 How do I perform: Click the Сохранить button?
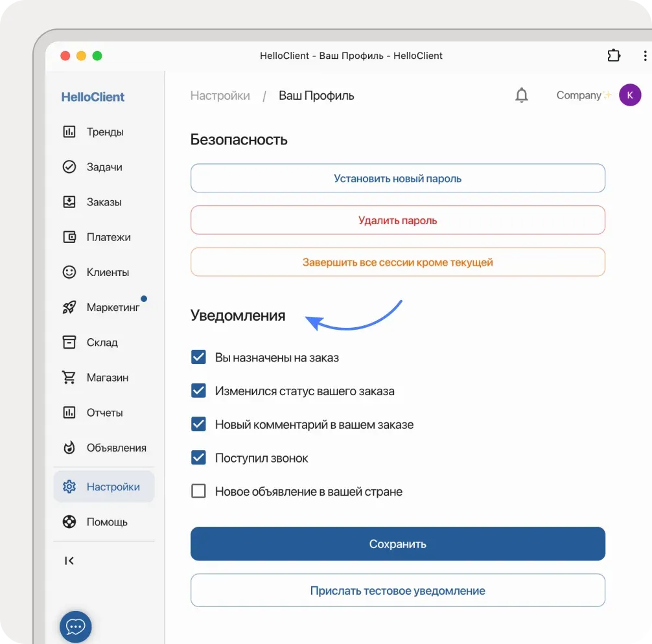click(x=397, y=544)
